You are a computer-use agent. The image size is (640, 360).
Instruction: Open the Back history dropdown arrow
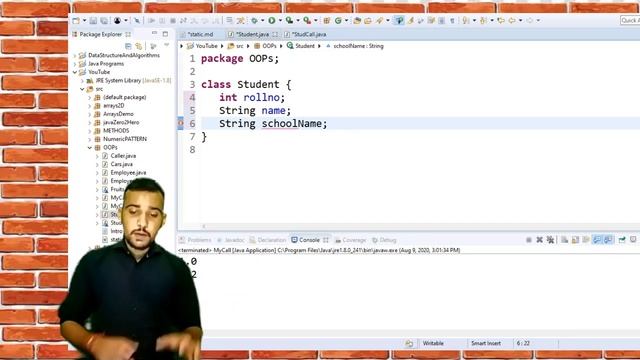(520, 20)
